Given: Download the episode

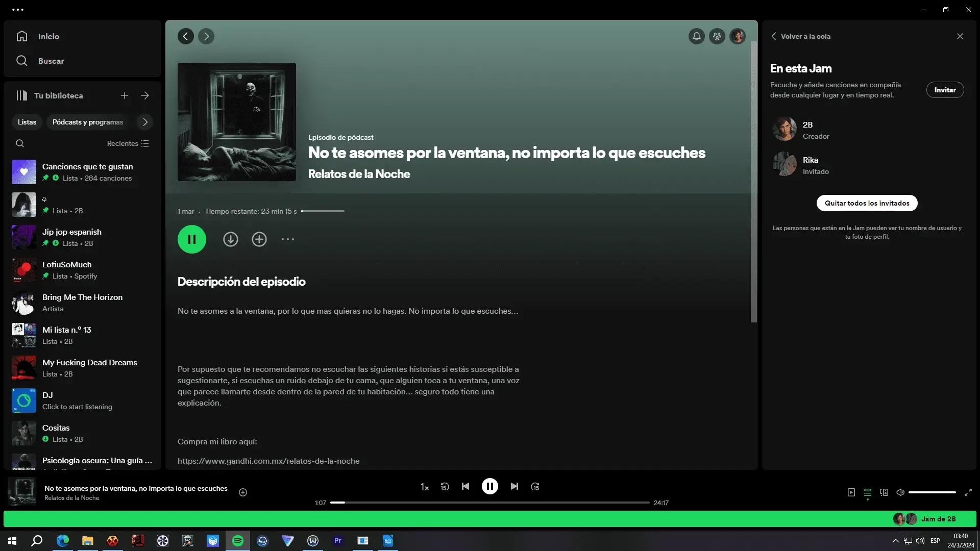Looking at the screenshot, I should coord(231,239).
